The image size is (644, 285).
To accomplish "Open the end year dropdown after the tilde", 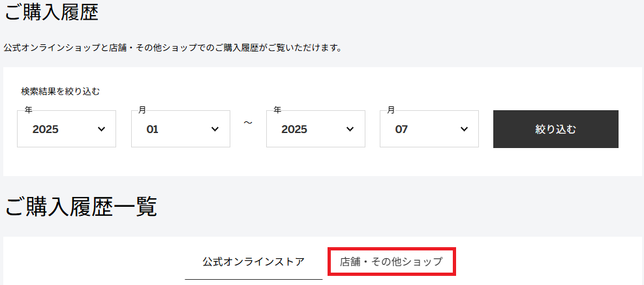I will (315, 129).
